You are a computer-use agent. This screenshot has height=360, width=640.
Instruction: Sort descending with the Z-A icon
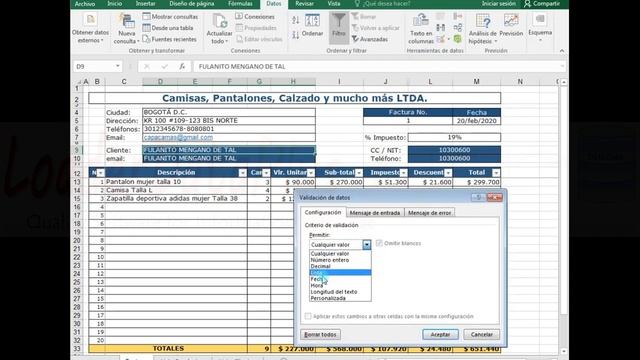296,35
